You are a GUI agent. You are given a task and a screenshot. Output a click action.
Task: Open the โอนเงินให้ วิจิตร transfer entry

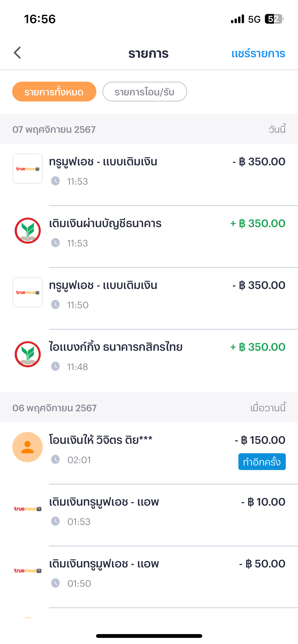[x=149, y=453]
